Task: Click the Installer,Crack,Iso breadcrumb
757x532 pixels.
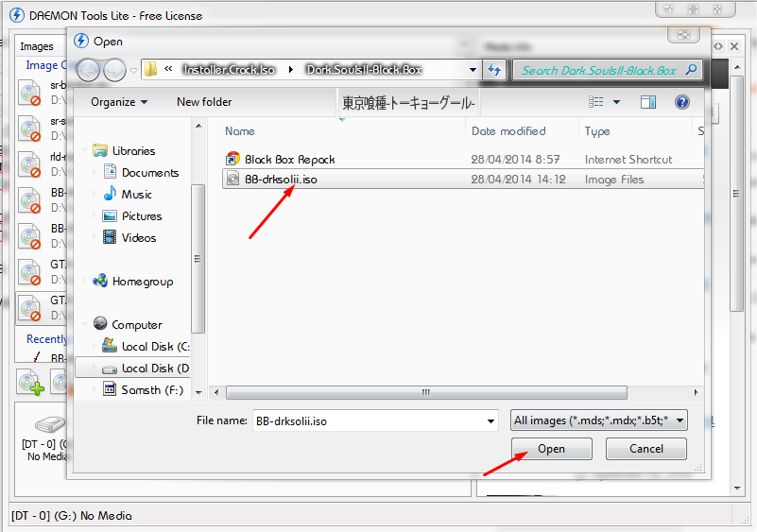Action: [x=229, y=70]
